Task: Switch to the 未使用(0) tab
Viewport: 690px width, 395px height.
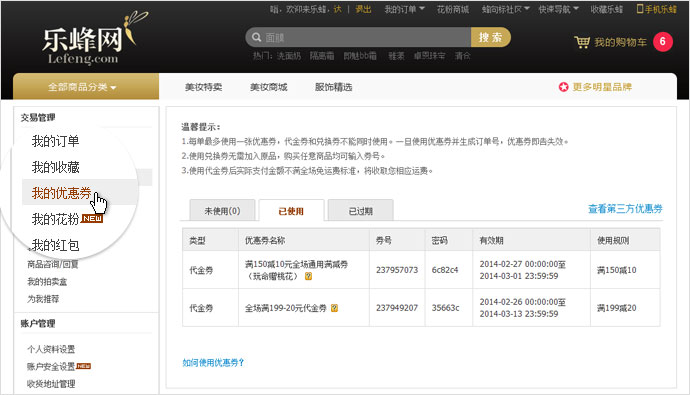Action: (222, 210)
